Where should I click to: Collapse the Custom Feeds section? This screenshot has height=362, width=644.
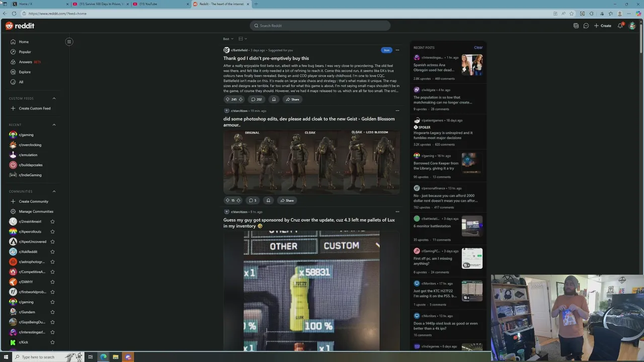[54, 99]
